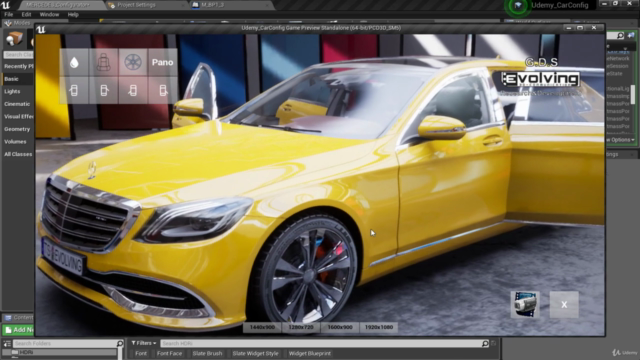The height and width of the screenshot is (360, 640).
Task: Select the Basic category in Modes
Action: (11, 79)
